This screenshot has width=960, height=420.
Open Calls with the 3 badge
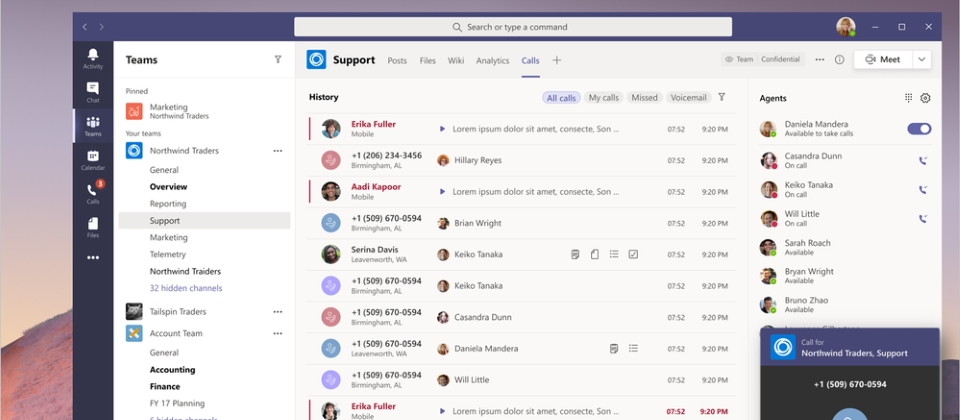(x=93, y=193)
